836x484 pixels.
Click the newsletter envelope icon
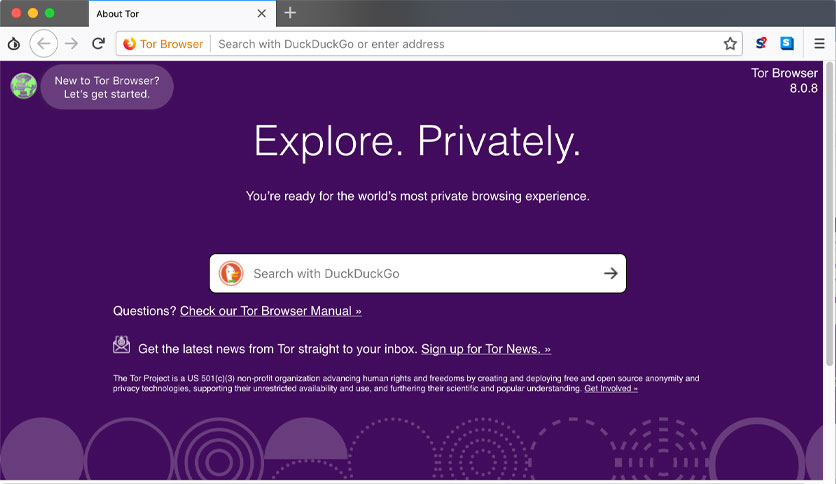point(122,345)
